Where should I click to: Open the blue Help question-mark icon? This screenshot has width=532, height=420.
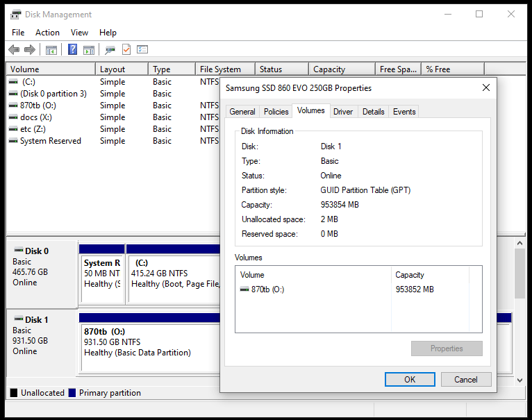(72, 49)
